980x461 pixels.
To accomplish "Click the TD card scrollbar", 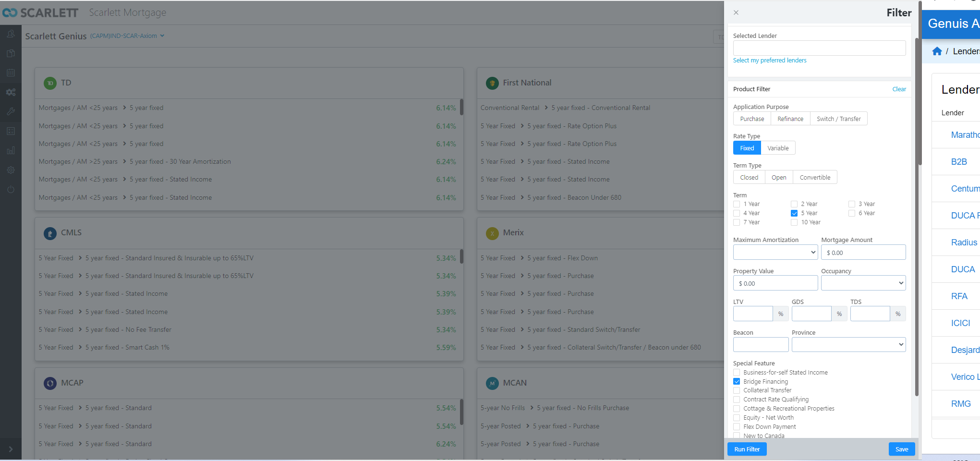I will 461,107.
